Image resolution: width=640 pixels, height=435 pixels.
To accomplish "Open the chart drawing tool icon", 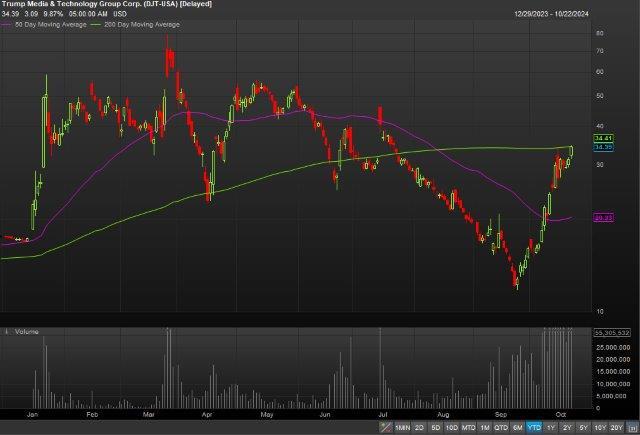I will coord(385,427).
